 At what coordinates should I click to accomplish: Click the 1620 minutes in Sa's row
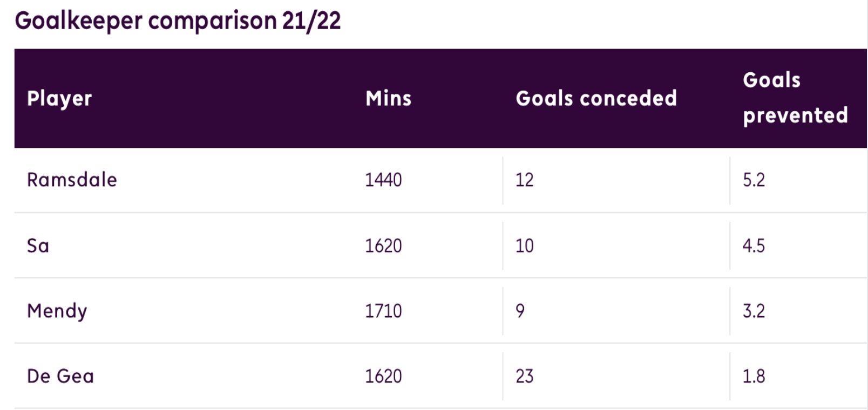pos(383,245)
